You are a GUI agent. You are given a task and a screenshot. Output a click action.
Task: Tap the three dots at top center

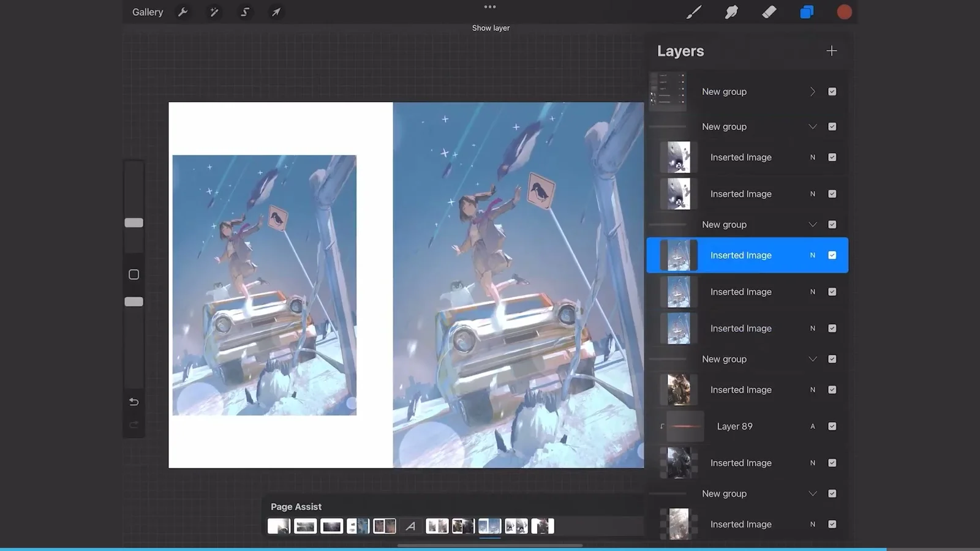490,7
